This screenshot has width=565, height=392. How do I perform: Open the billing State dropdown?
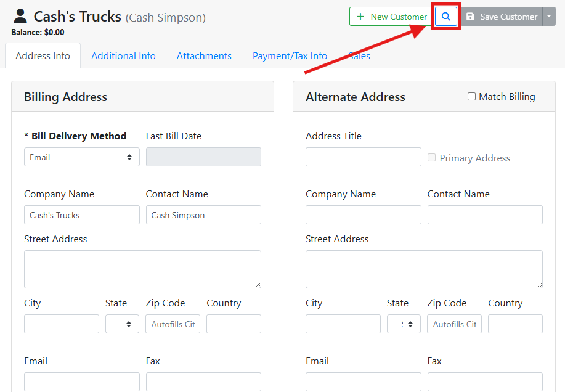[x=122, y=324]
